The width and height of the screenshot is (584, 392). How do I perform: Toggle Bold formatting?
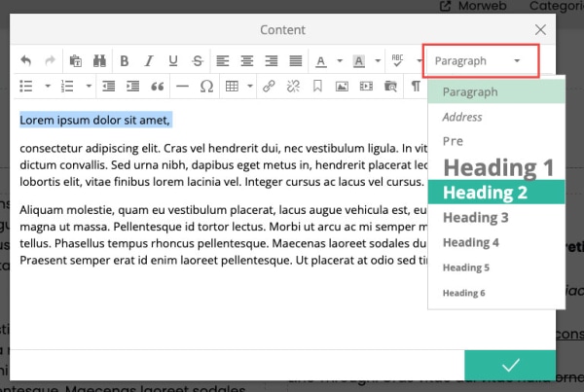tap(125, 60)
